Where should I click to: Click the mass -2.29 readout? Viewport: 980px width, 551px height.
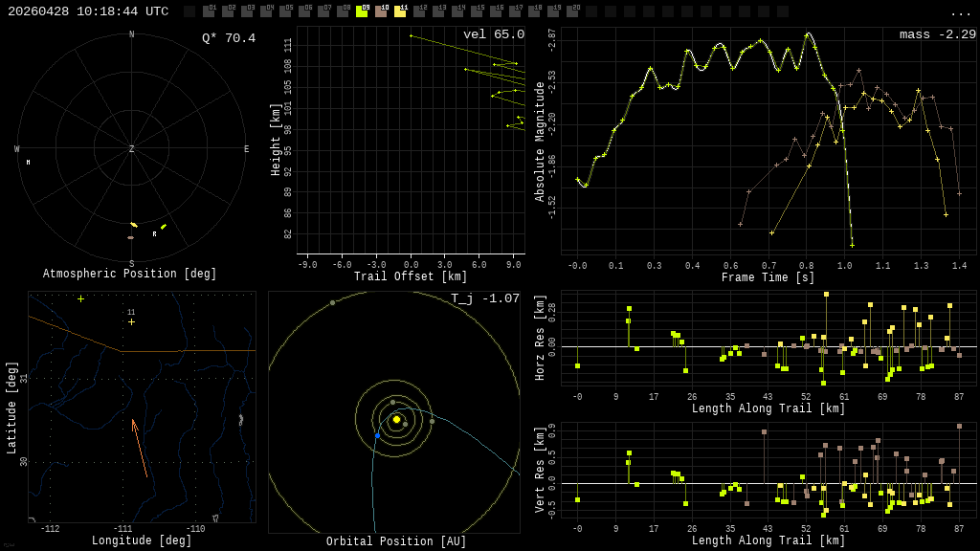tap(938, 34)
